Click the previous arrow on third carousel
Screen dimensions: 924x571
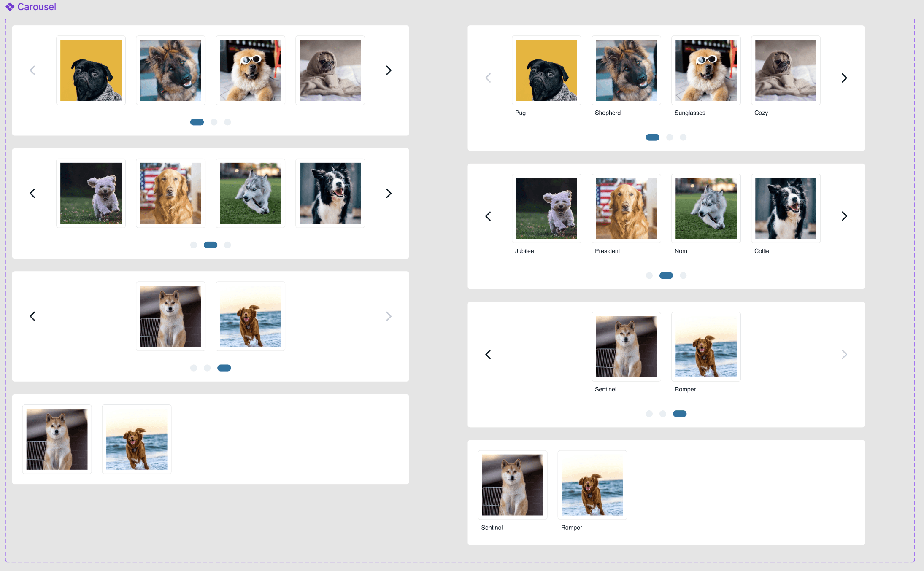tap(34, 316)
